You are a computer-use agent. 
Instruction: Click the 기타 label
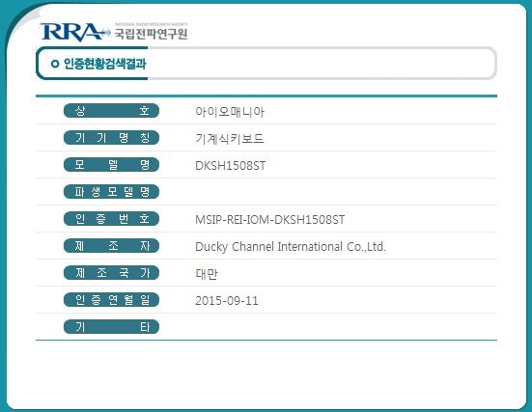click(111, 327)
